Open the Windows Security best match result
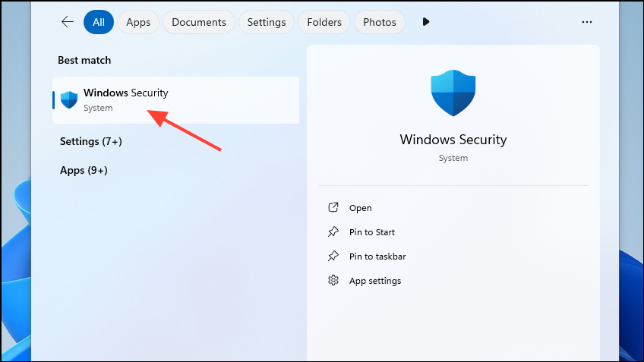 click(175, 99)
